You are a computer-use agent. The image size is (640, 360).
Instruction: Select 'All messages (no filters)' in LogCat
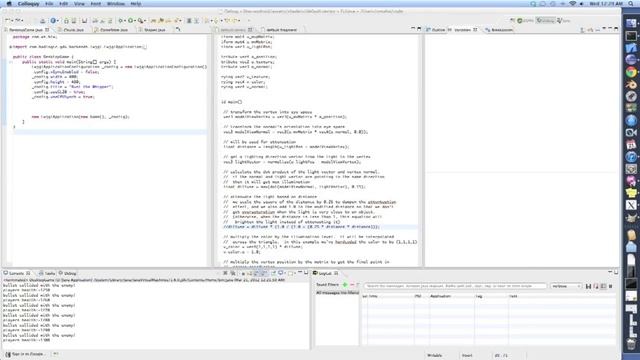(x=338, y=293)
